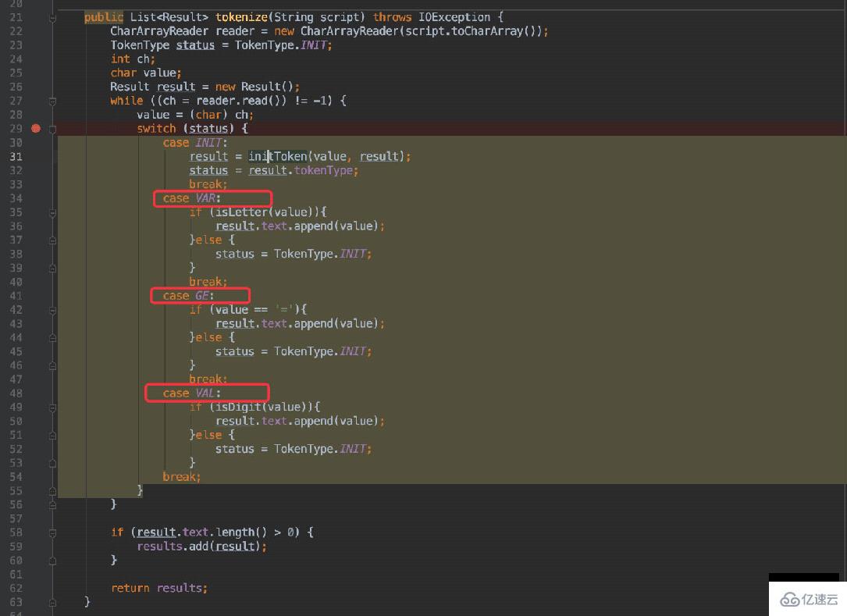Click TokenType.INIT on line 23
Viewport: 847px width, 616px height.
click(281, 45)
